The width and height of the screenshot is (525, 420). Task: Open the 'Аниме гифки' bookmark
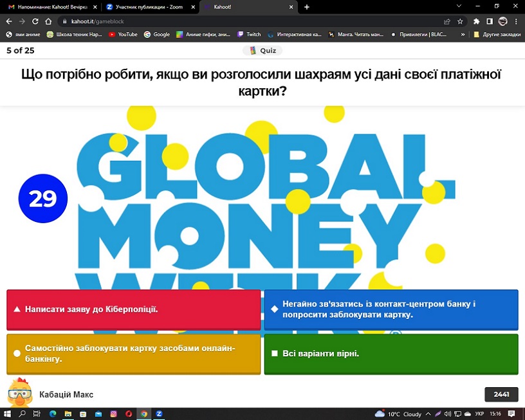point(203,35)
